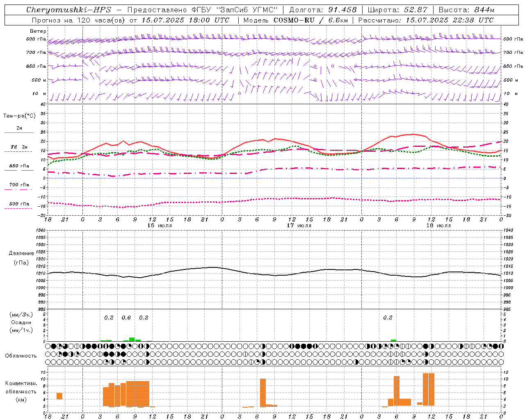Click the '16 июля' date label
The width and height of the screenshot is (525, 420).
coord(160,226)
